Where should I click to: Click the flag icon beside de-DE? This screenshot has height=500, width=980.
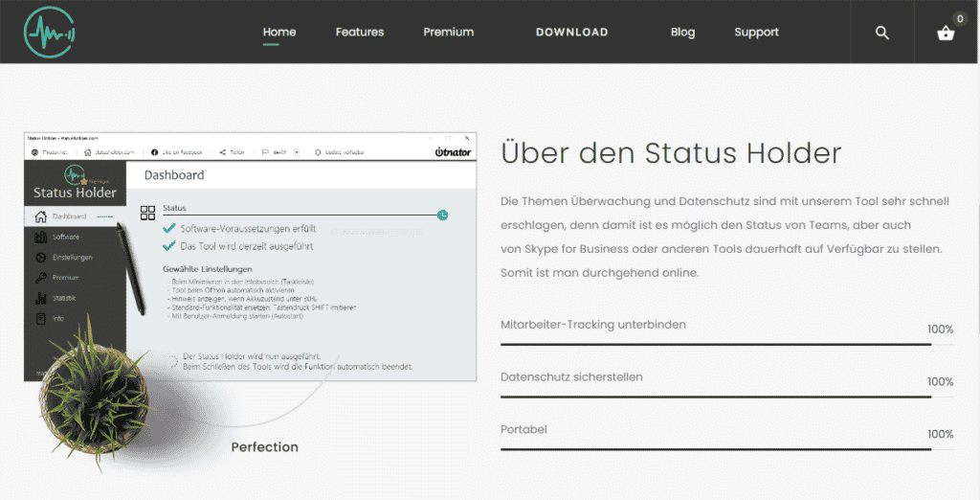pos(266,152)
